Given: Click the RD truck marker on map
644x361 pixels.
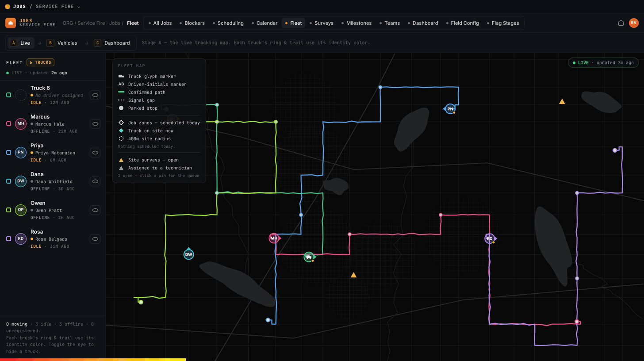Looking at the screenshot, I should [x=490, y=238].
